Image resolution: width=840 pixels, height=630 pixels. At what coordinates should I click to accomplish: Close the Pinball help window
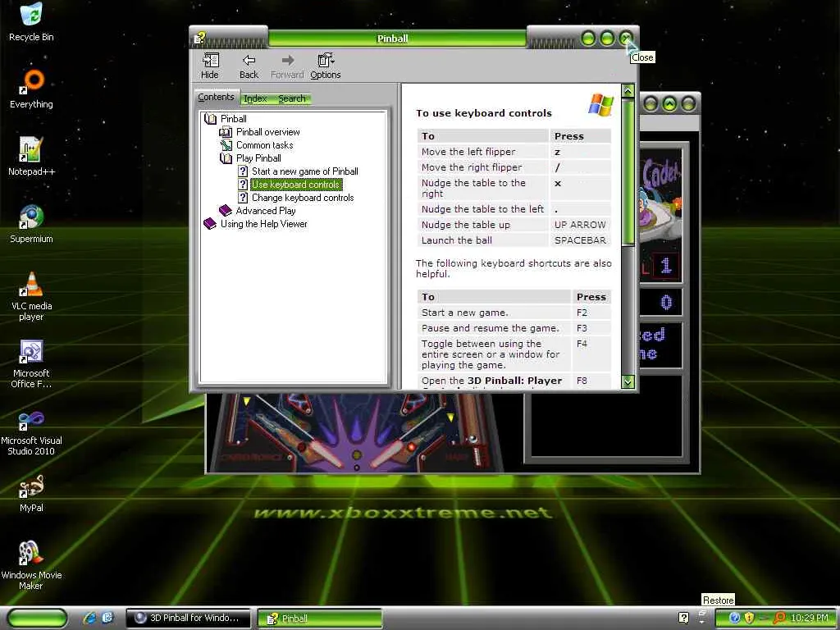pos(626,39)
